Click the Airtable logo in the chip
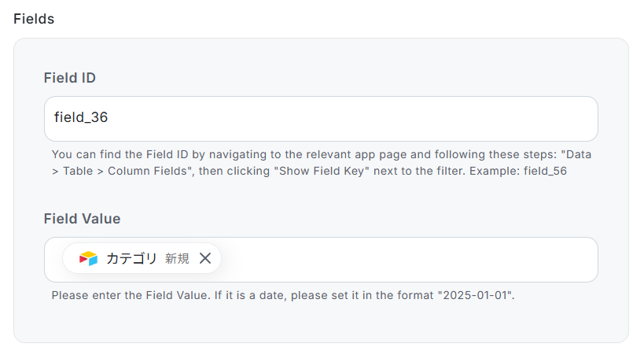 click(x=88, y=258)
